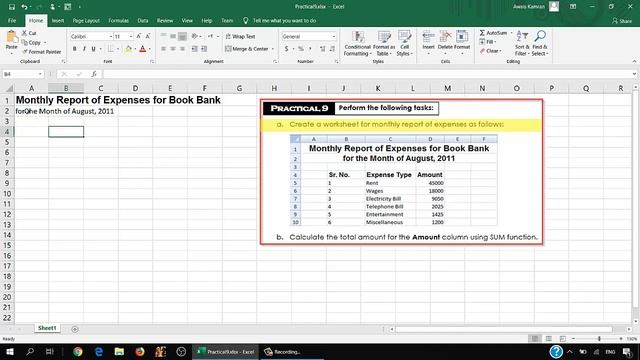Click the zoom slider handle
640x360 pixels.
tap(599, 339)
